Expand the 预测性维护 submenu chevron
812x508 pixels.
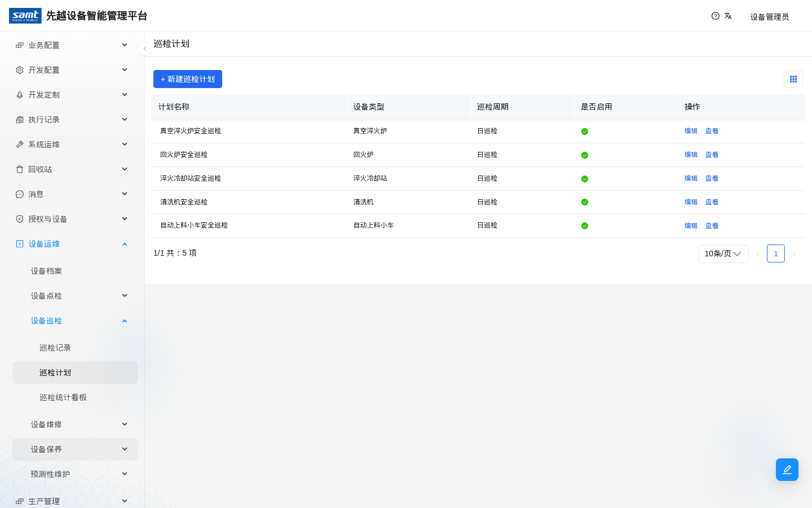[125, 474]
